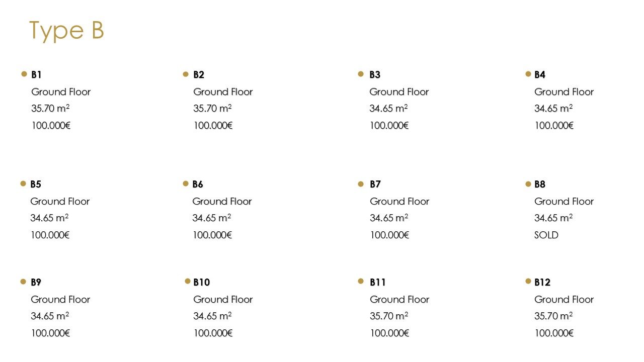Viewport: 644px width, 362px height.
Task: Click the gold bullet beside B5
Action: pos(23,184)
